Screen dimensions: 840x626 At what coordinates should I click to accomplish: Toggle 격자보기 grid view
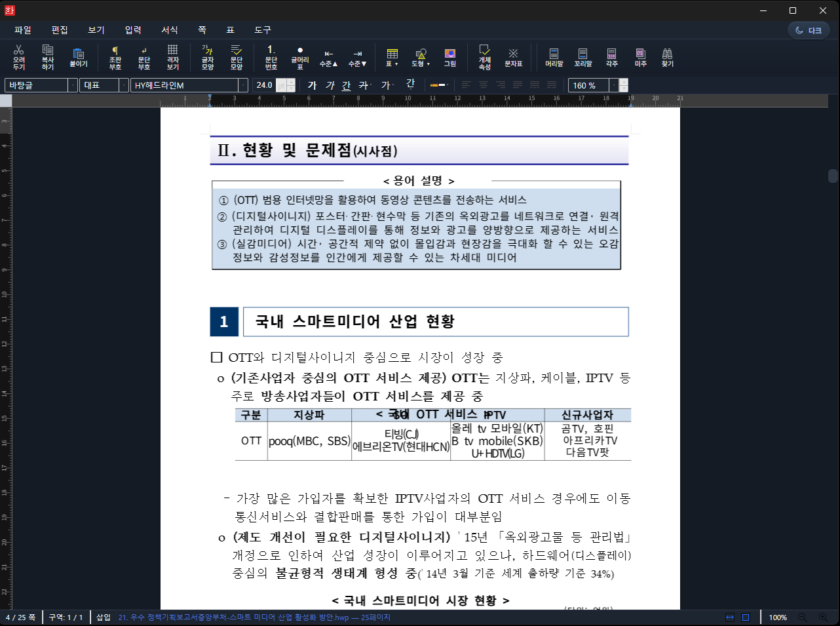[x=173, y=57]
